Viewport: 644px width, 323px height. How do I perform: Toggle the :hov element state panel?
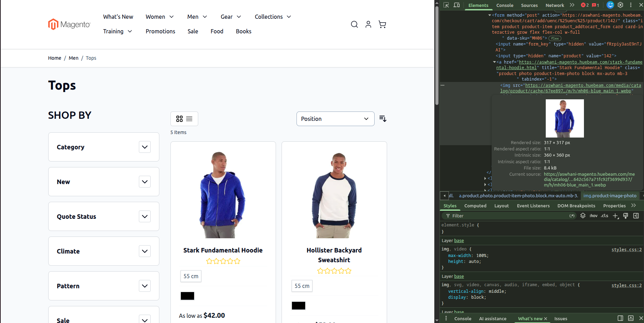tap(594, 216)
